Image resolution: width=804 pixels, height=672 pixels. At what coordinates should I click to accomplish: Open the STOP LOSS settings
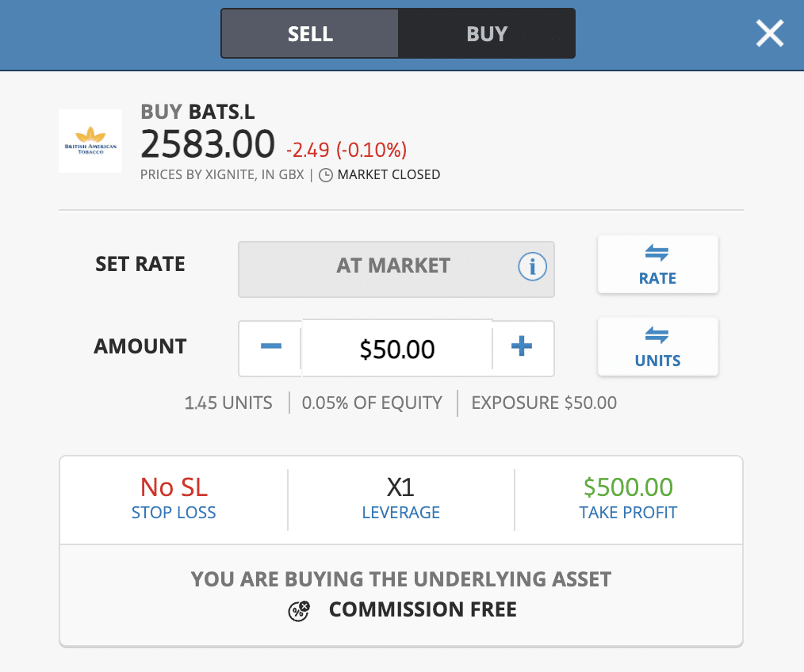pos(174,498)
